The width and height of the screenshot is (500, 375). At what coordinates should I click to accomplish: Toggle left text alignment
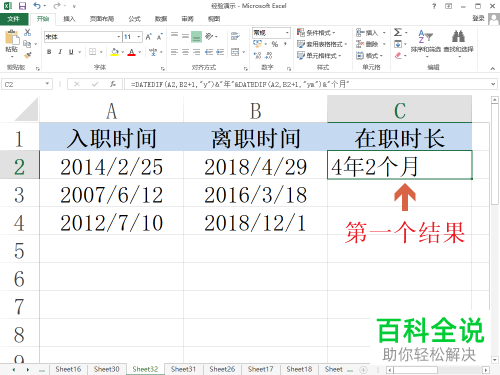174,52
